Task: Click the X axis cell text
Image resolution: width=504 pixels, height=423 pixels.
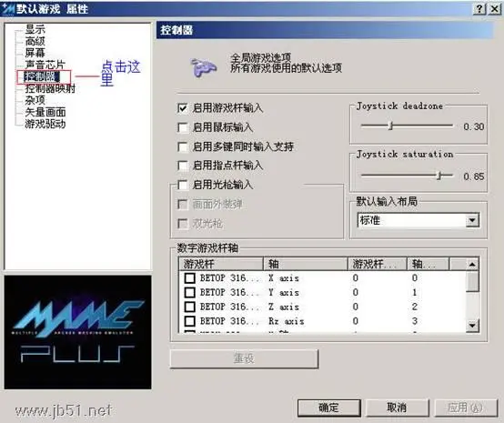Action: [x=284, y=278]
